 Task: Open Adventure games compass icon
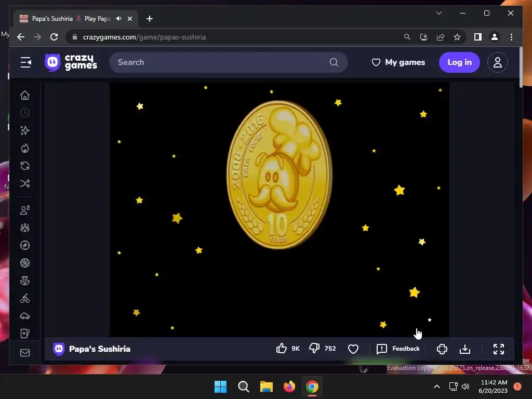25,245
